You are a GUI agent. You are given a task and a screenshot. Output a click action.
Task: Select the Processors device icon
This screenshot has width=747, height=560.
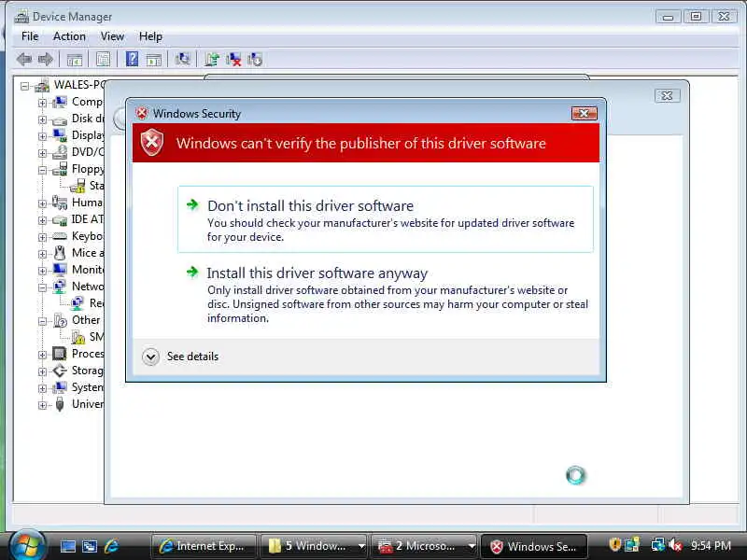pos(60,354)
